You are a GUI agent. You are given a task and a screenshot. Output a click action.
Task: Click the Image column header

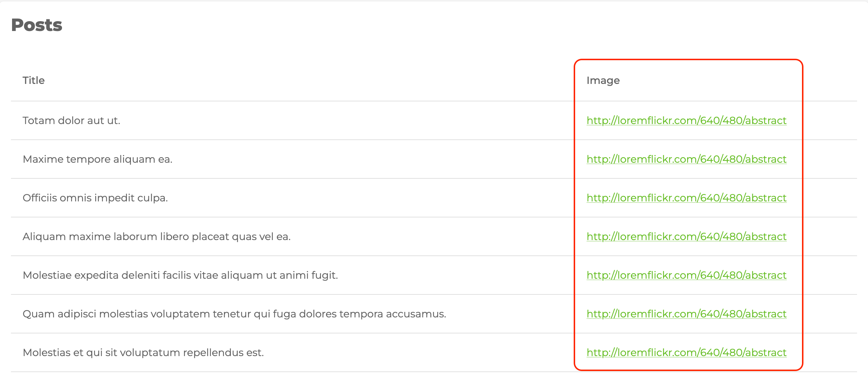[x=603, y=80]
